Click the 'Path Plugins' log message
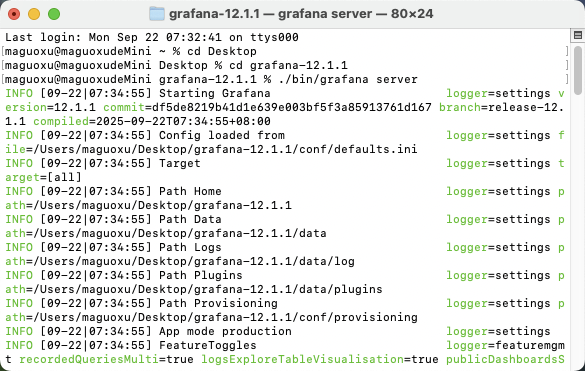The height and width of the screenshot is (371, 585). pyautogui.click(x=201, y=275)
